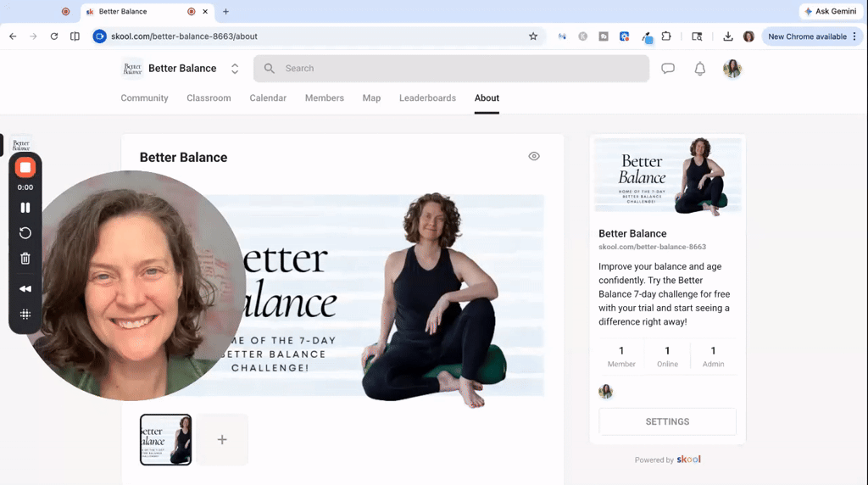868x485 pixels.
Task: Pause the recording
Action: [25, 208]
